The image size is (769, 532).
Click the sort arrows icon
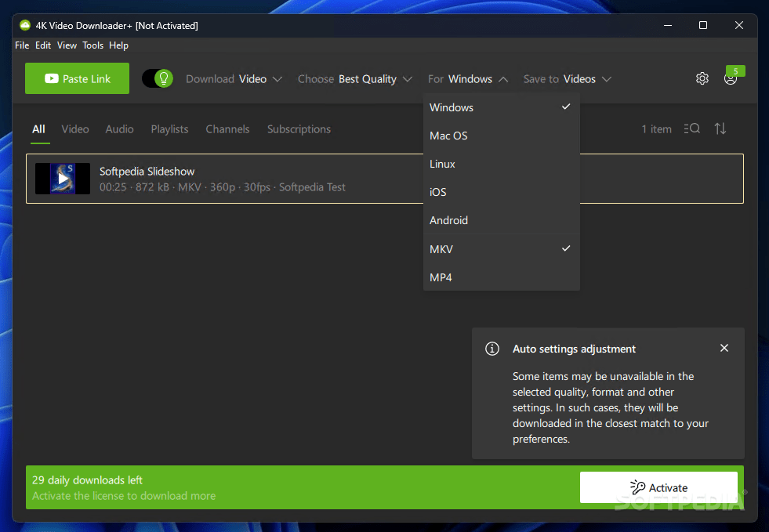(x=720, y=129)
